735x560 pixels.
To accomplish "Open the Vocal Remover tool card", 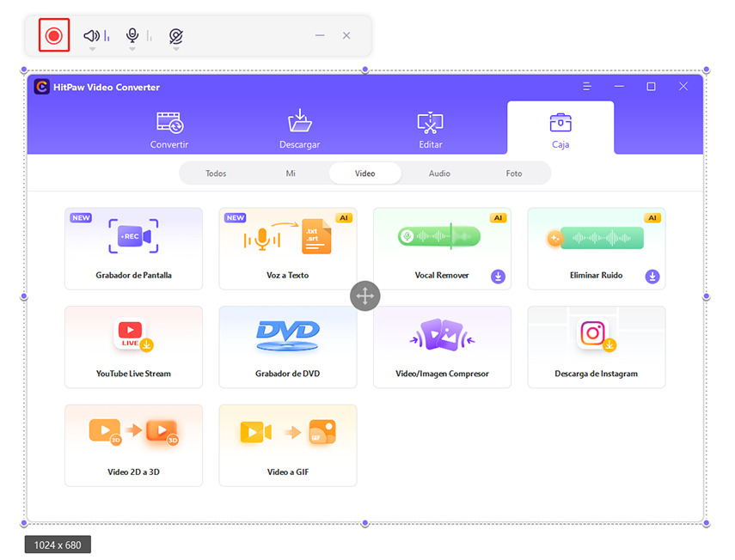I will click(x=442, y=248).
